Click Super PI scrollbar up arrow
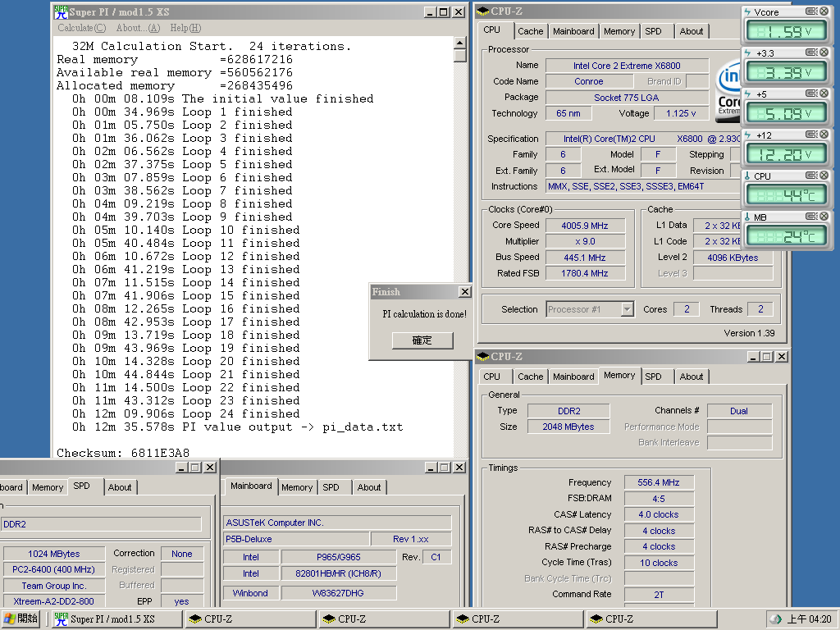Viewport: 840px width, 630px height. pos(459,43)
